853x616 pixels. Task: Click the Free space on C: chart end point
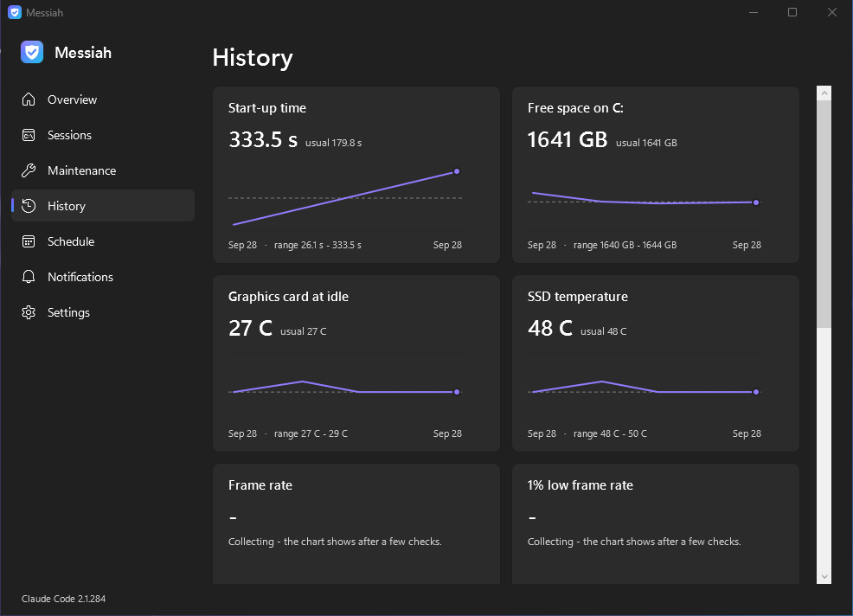tap(756, 202)
